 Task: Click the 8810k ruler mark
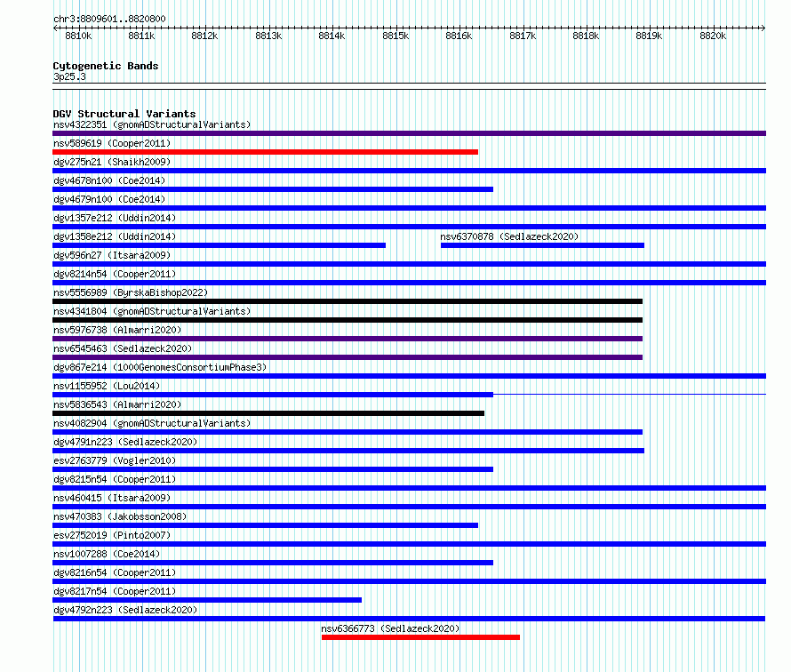click(79, 36)
